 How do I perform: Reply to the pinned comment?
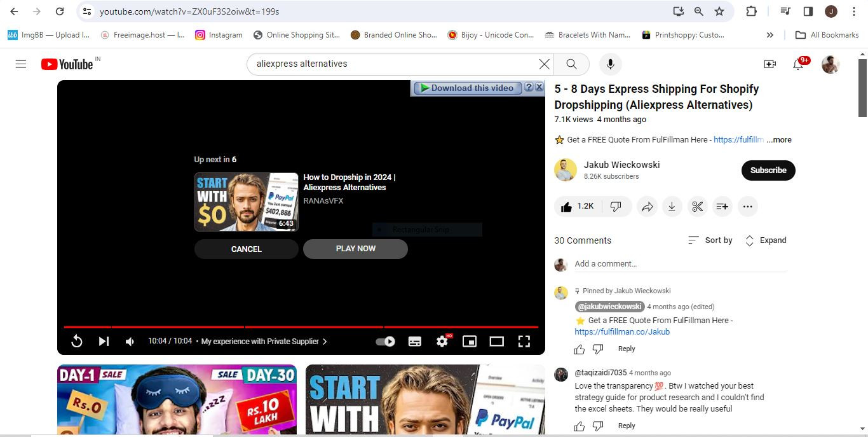pyautogui.click(x=627, y=349)
